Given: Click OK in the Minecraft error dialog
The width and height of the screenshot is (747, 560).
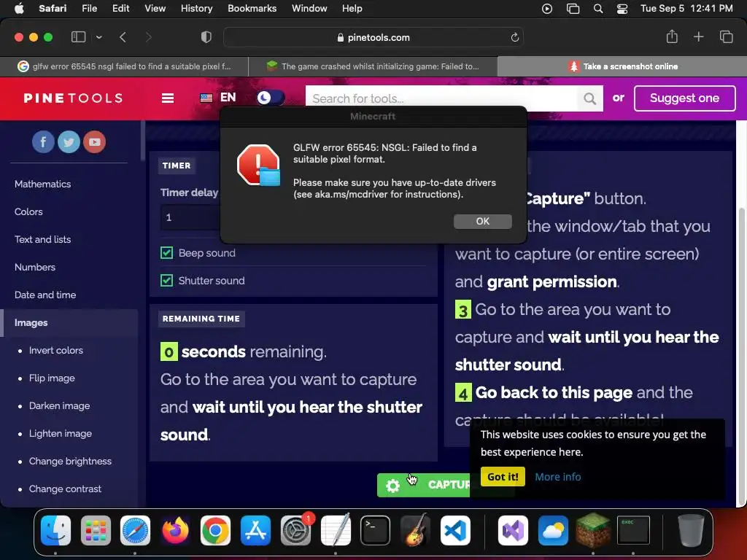Looking at the screenshot, I should [x=483, y=221].
